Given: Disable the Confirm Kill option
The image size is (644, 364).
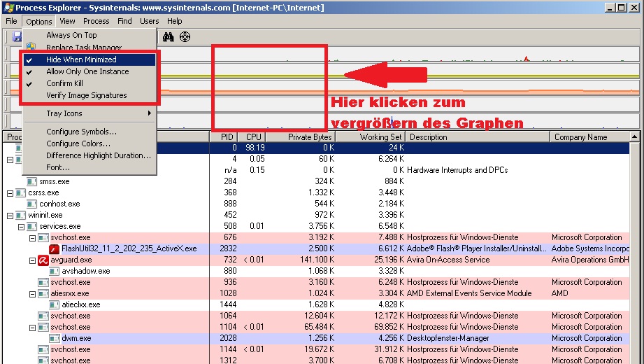Looking at the screenshot, I should pyautogui.click(x=90, y=83).
